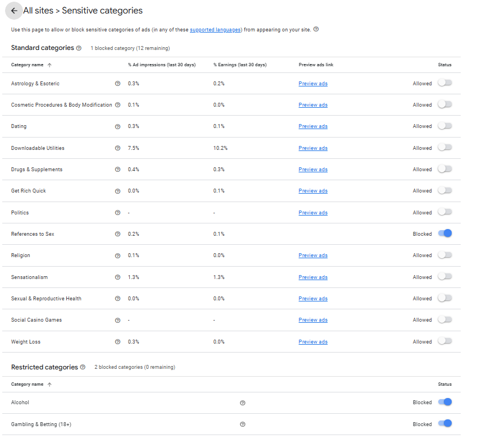Sort Restricted categories by Category name arrow
The image size is (477, 448).
click(49, 385)
